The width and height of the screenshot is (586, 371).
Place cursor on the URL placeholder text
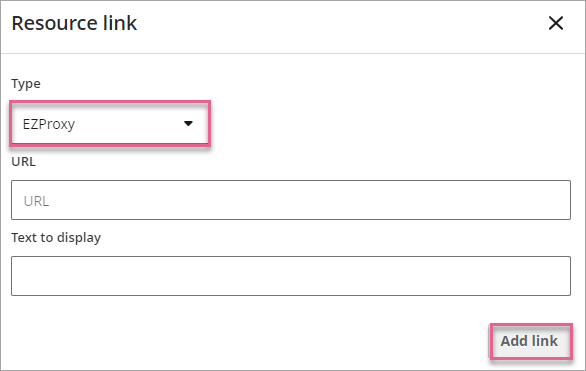tap(36, 201)
